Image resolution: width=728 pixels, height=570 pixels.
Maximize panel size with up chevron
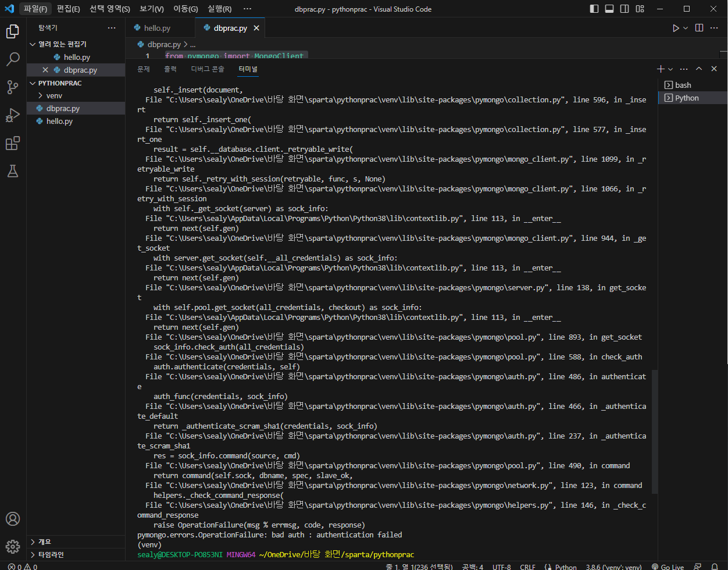pos(699,69)
